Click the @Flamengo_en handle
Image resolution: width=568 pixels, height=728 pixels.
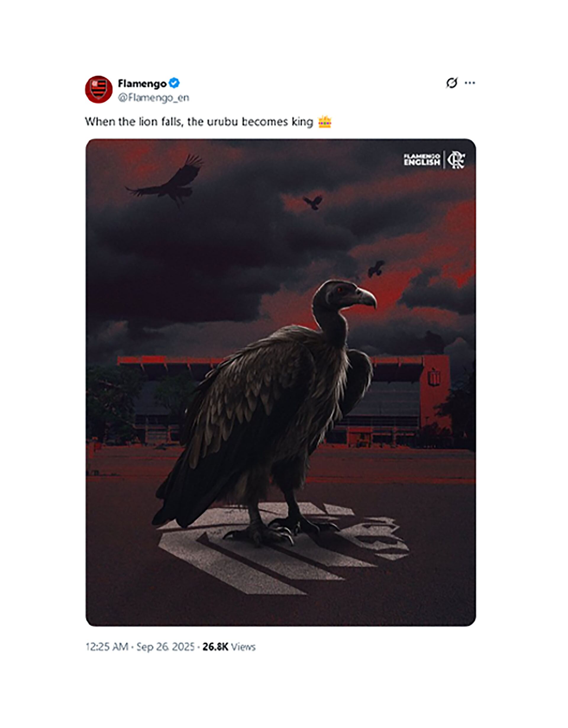click(x=154, y=98)
